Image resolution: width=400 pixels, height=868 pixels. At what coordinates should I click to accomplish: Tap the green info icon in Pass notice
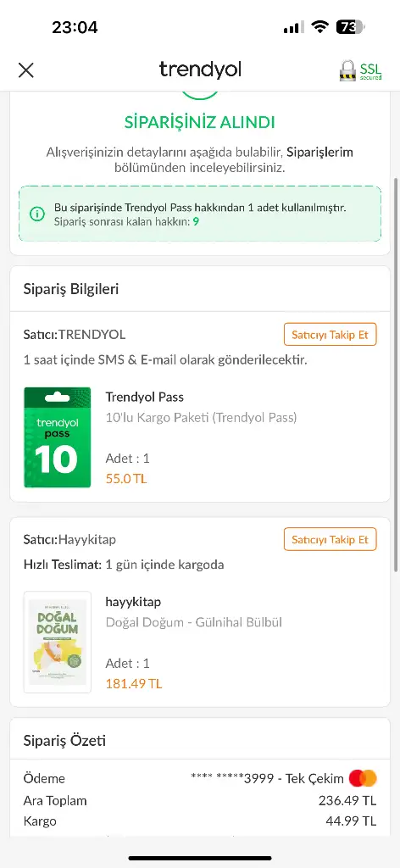click(x=37, y=214)
